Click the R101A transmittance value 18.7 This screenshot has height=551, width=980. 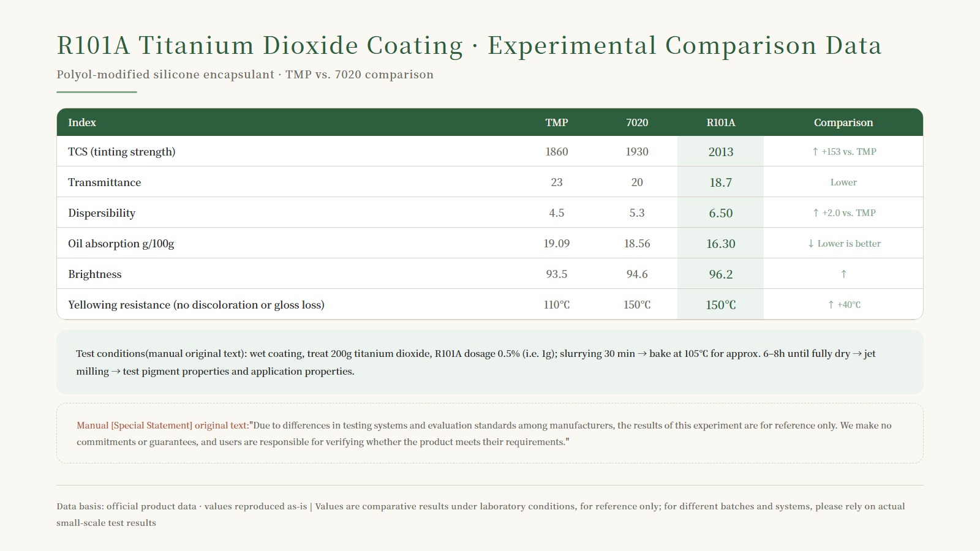click(x=721, y=182)
